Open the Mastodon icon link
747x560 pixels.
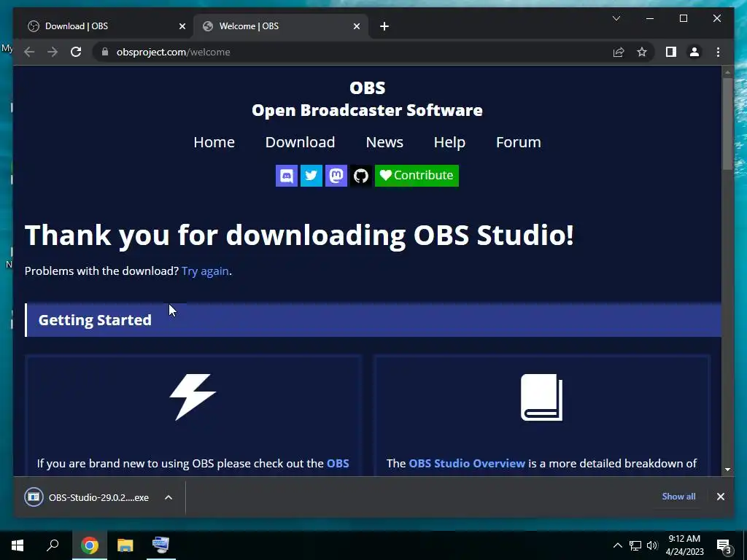click(x=336, y=176)
